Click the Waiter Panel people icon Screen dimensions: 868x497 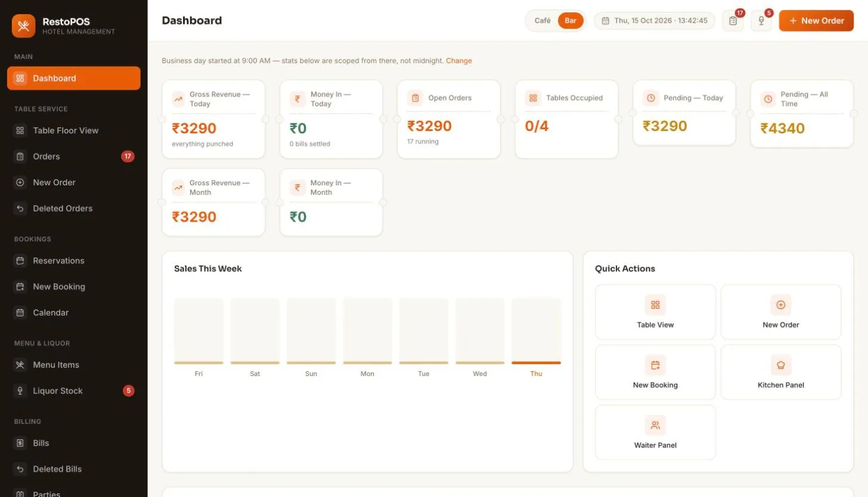pyautogui.click(x=655, y=425)
